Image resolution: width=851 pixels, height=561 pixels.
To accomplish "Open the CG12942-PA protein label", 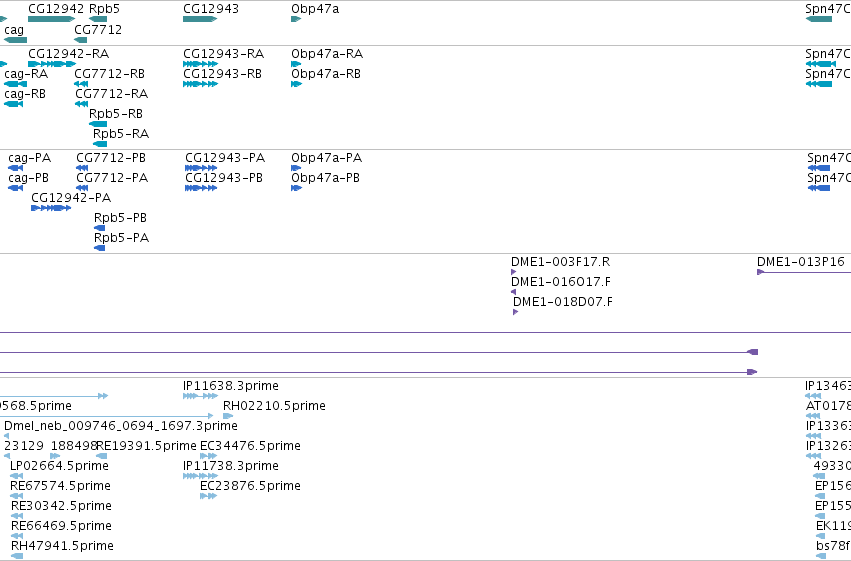I will [x=71, y=198].
